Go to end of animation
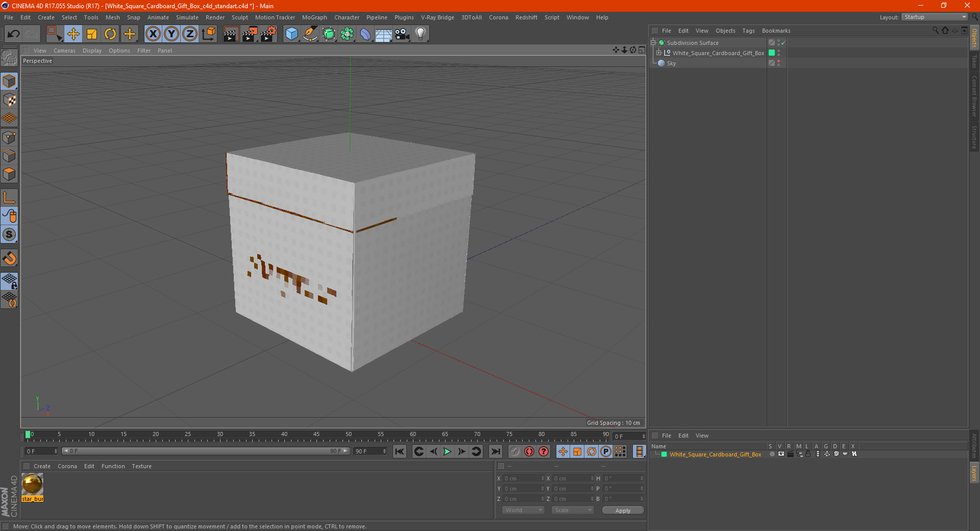The width and height of the screenshot is (980, 531). tap(495, 451)
